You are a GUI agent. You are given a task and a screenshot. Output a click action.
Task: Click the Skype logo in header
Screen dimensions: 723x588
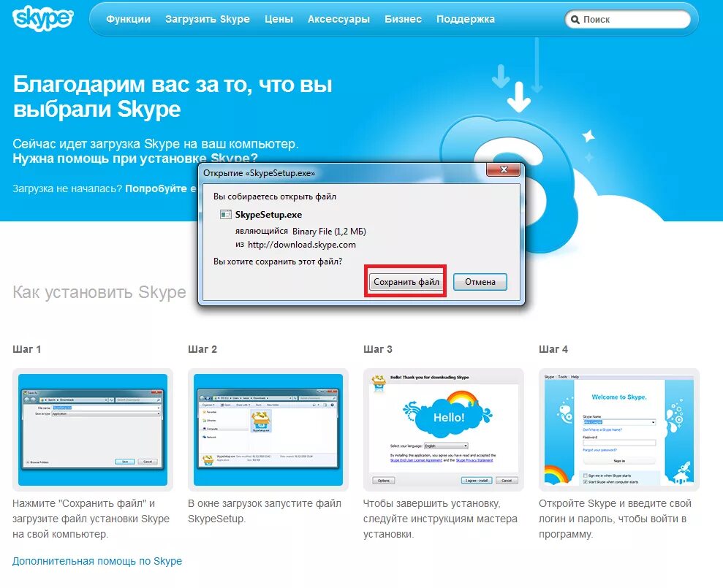pos(42,18)
